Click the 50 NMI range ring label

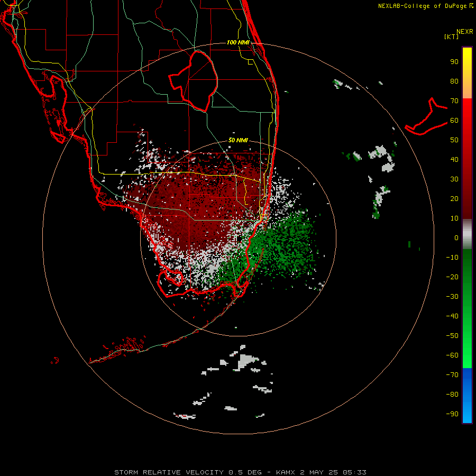238,140
